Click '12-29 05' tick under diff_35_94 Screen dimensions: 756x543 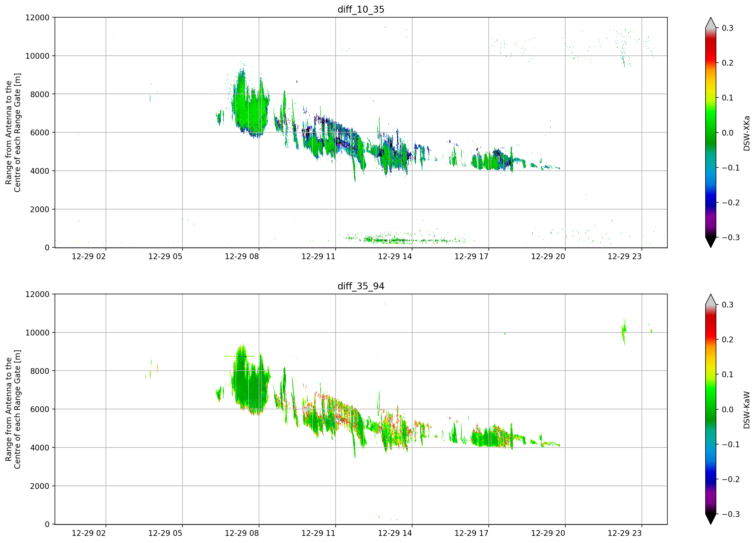point(165,533)
